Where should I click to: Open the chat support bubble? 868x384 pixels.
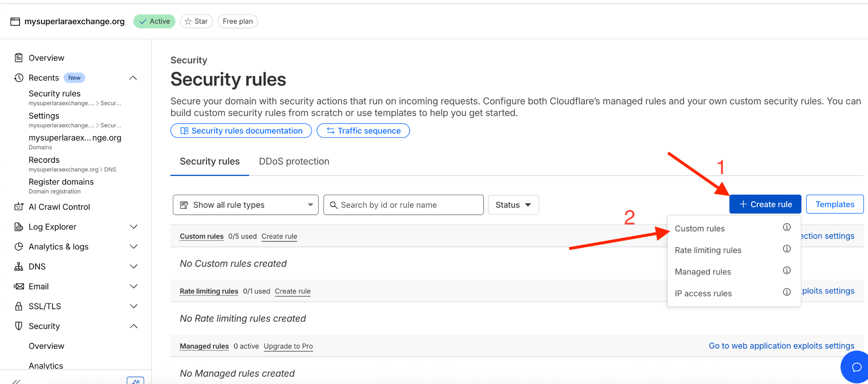click(x=856, y=367)
